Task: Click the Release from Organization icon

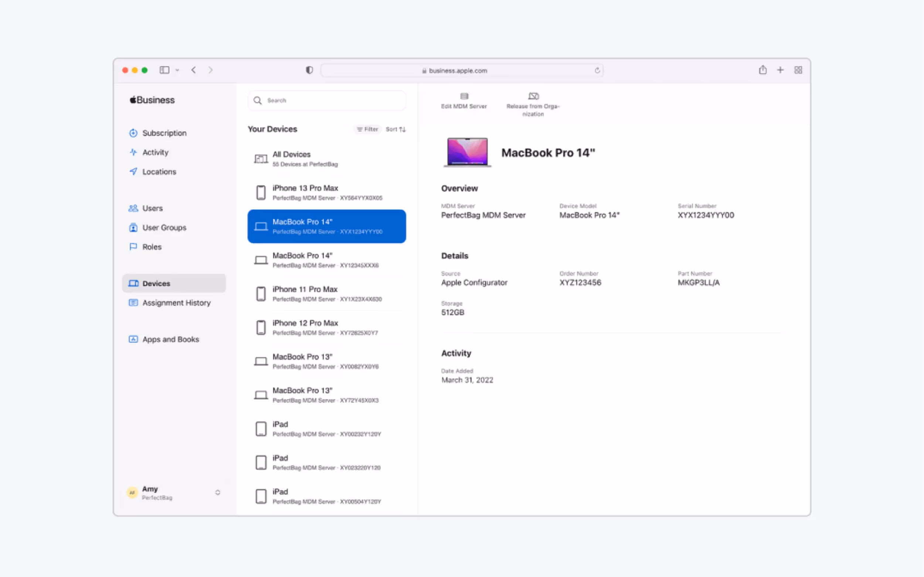Action: tap(533, 96)
